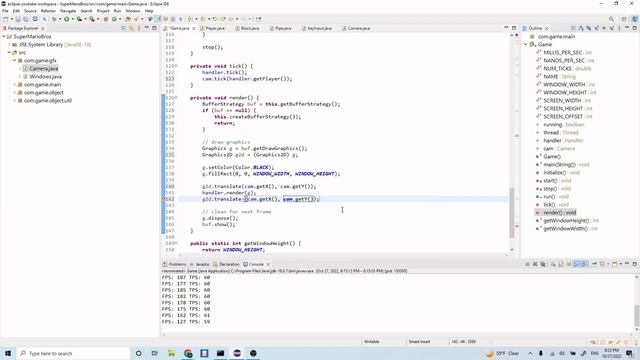Open the Refactor menu
The width and height of the screenshot is (640, 360).
tap(48, 11)
